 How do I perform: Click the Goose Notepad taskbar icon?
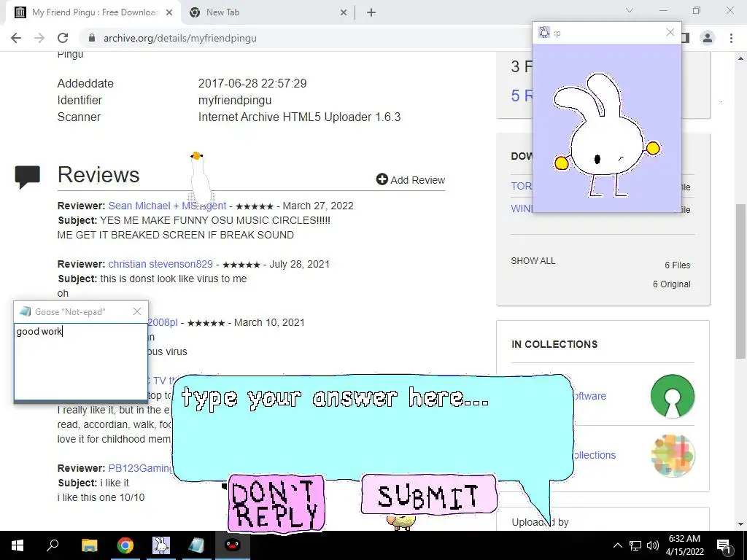point(196,545)
